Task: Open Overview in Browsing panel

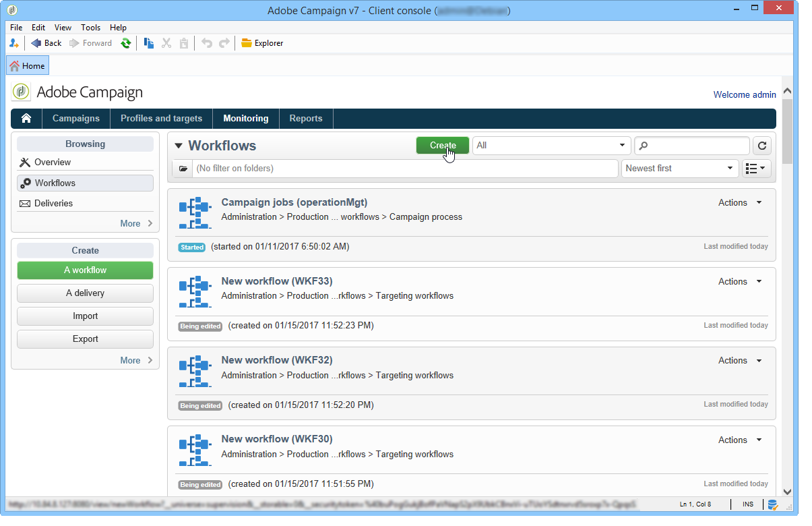Action: click(85, 163)
